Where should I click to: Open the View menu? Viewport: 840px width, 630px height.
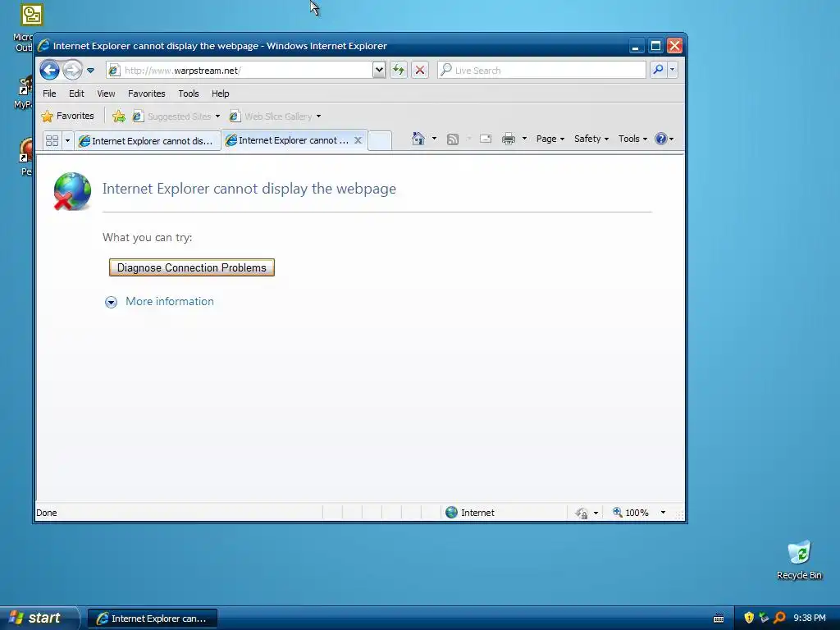[106, 94]
